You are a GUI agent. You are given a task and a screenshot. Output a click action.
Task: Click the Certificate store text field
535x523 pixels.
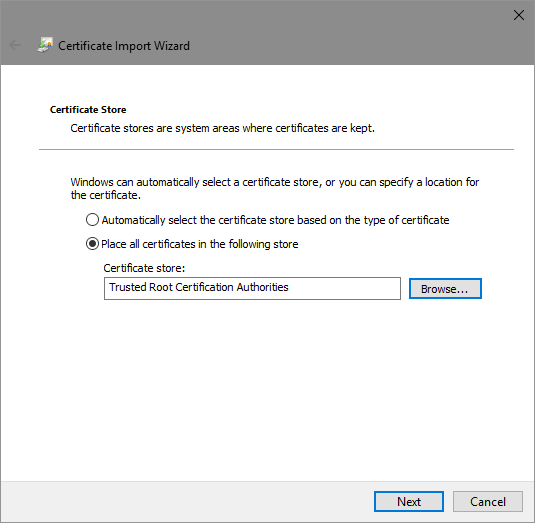point(252,288)
